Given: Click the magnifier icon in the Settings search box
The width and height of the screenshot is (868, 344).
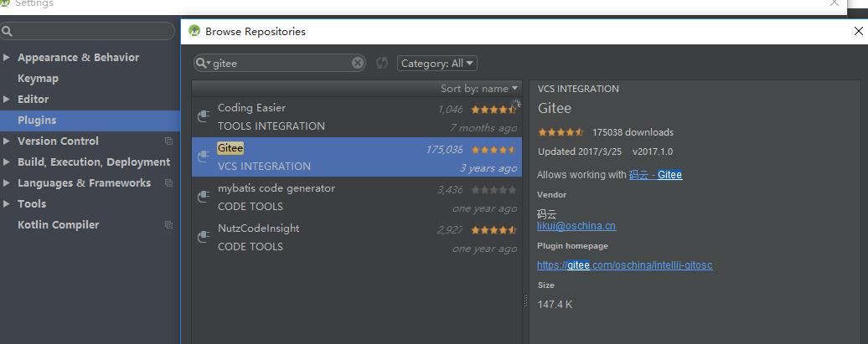Looking at the screenshot, I should click(7, 31).
